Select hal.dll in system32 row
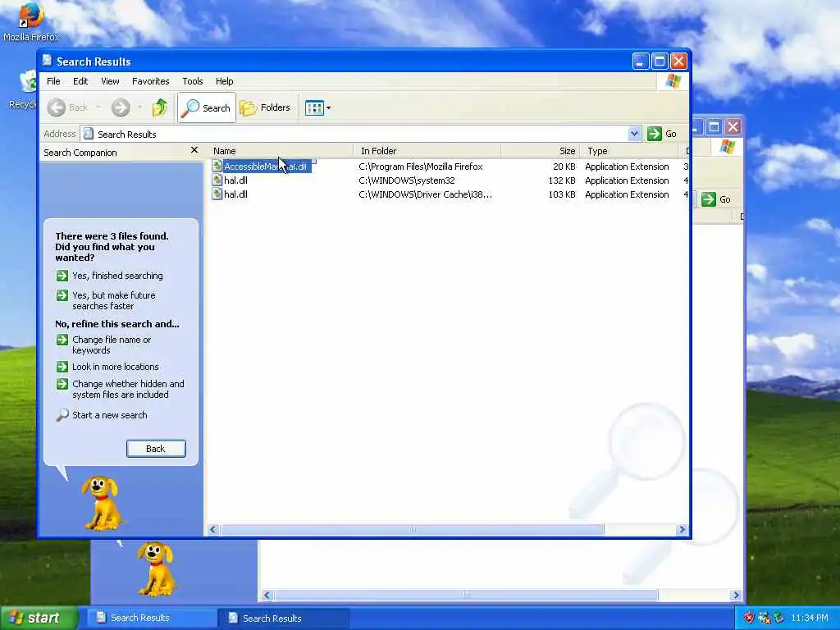The width and height of the screenshot is (840, 630). [x=235, y=180]
